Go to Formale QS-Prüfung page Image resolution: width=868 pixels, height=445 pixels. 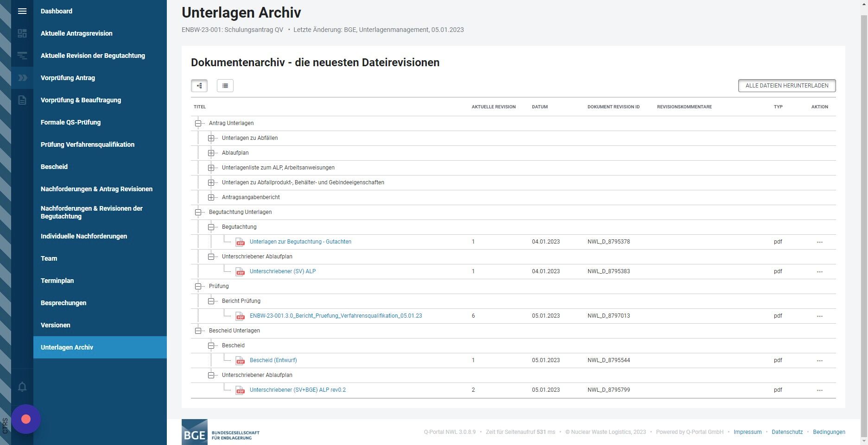point(70,122)
